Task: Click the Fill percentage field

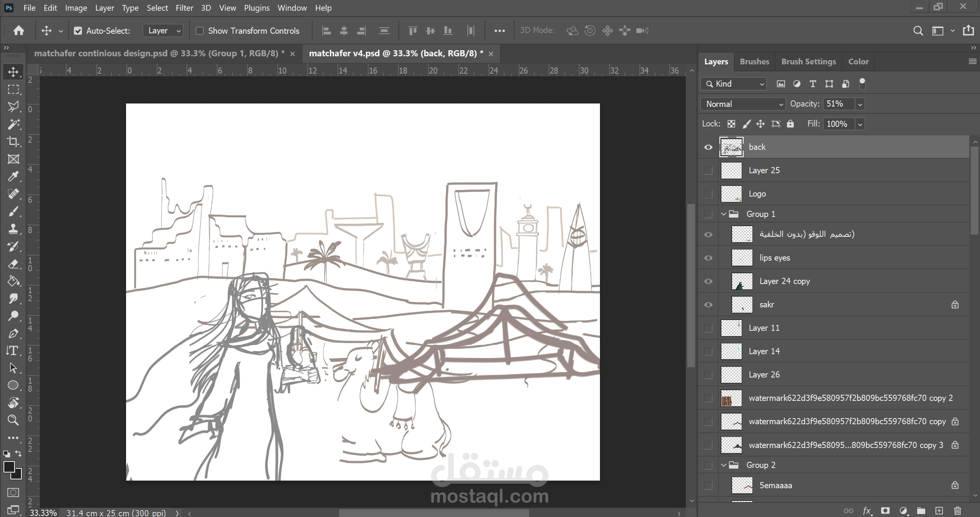Action: pyautogui.click(x=838, y=124)
